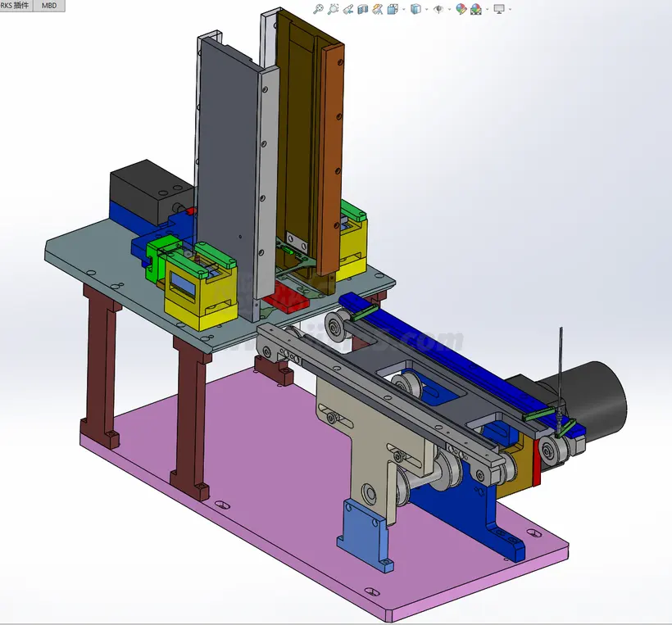Expand the Display Style dropdown arrow
This screenshot has height=625, width=672.
point(426,10)
